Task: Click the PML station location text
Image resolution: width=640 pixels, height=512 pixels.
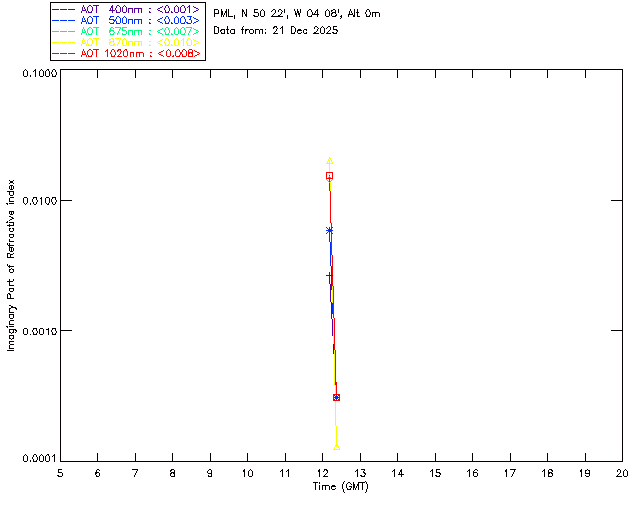Action: 297,14
